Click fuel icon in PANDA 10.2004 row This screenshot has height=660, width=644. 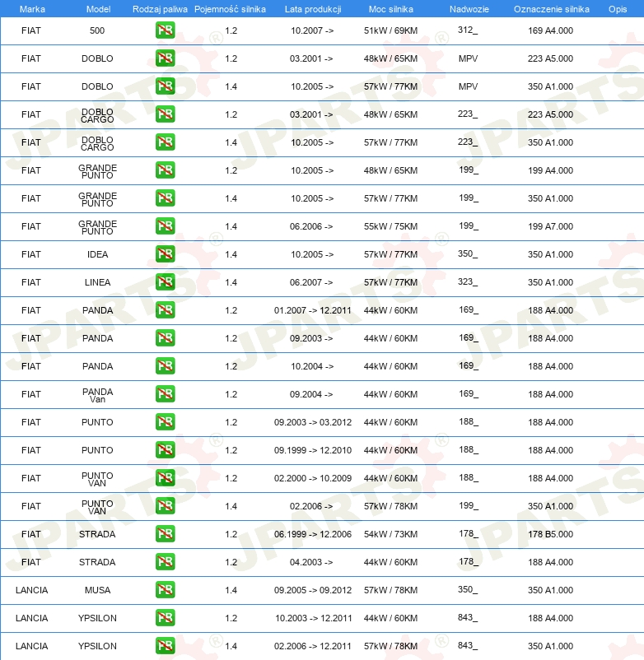(165, 366)
